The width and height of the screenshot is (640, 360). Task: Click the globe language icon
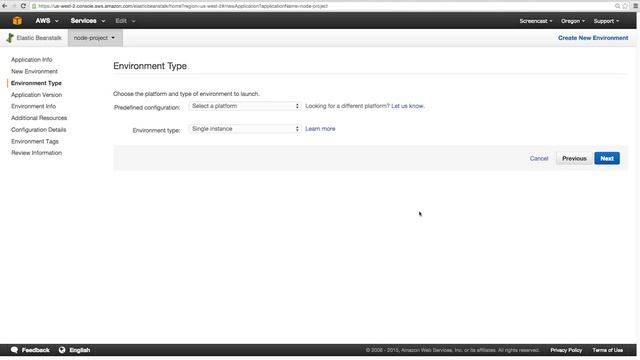62,350
